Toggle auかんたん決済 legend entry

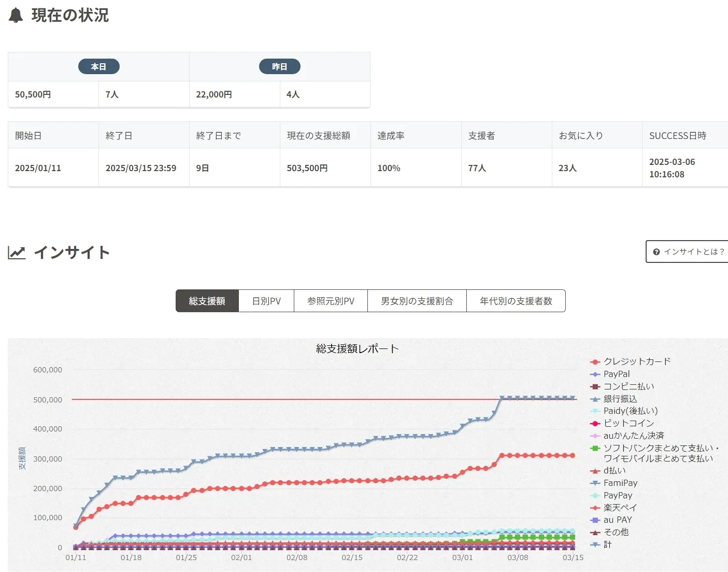[x=633, y=436]
